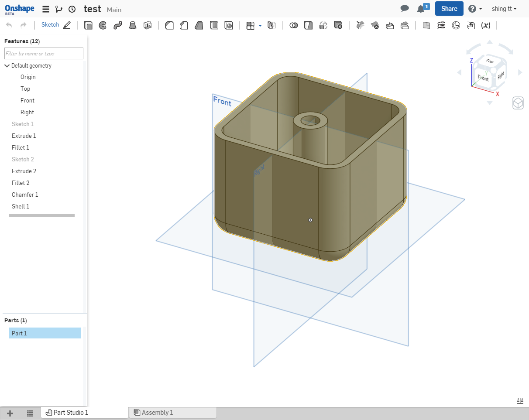Select the Helix tool
529x420 pixels.
(x=441, y=25)
